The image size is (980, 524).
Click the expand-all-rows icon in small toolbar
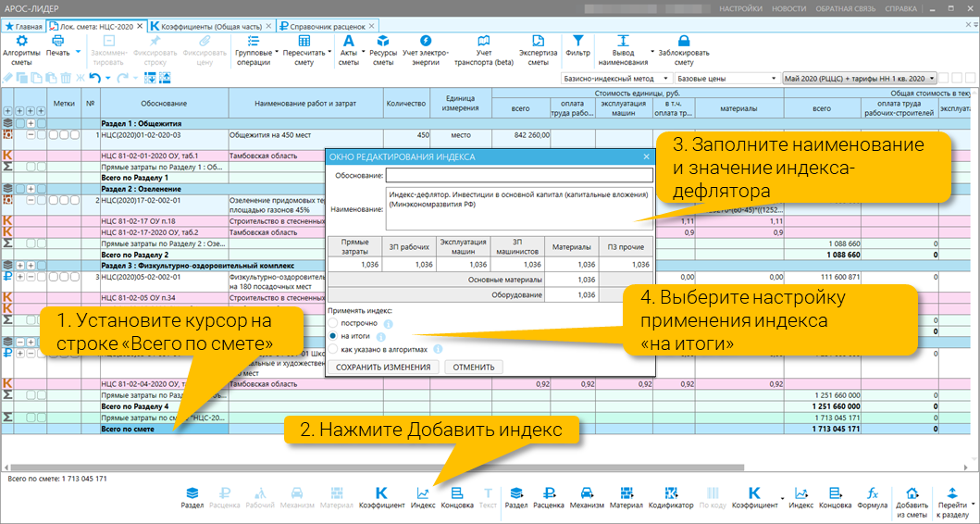(150, 78)
